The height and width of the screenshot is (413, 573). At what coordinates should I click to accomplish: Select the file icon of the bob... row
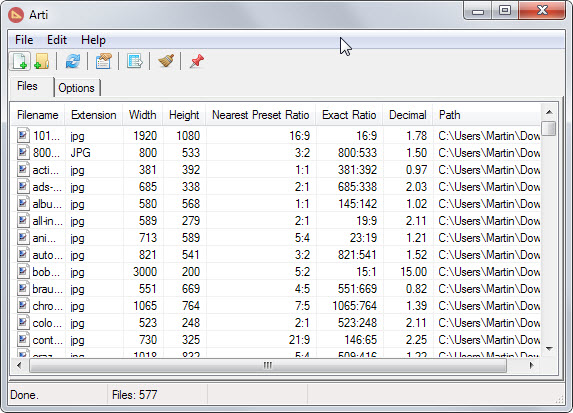tap(23, 272)
